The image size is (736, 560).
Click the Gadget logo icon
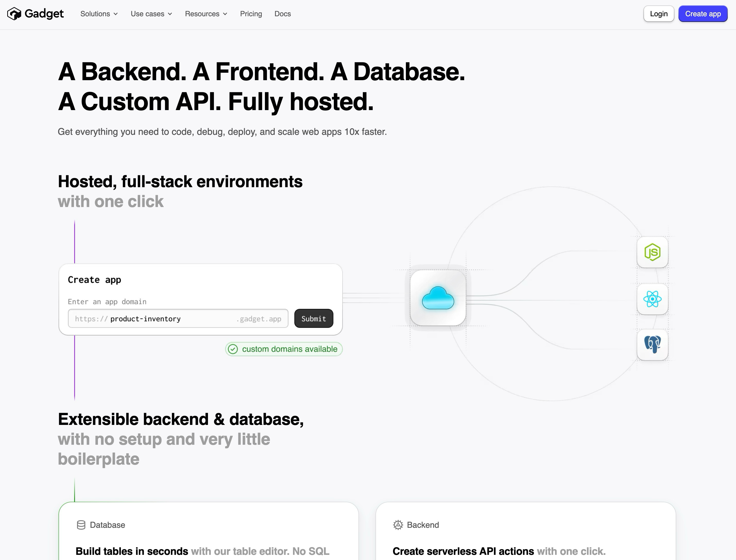click(x=14, y=14)
